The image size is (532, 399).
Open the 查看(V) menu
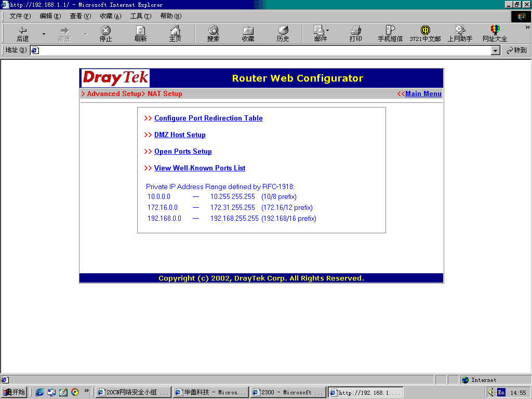tap(81, 16)
